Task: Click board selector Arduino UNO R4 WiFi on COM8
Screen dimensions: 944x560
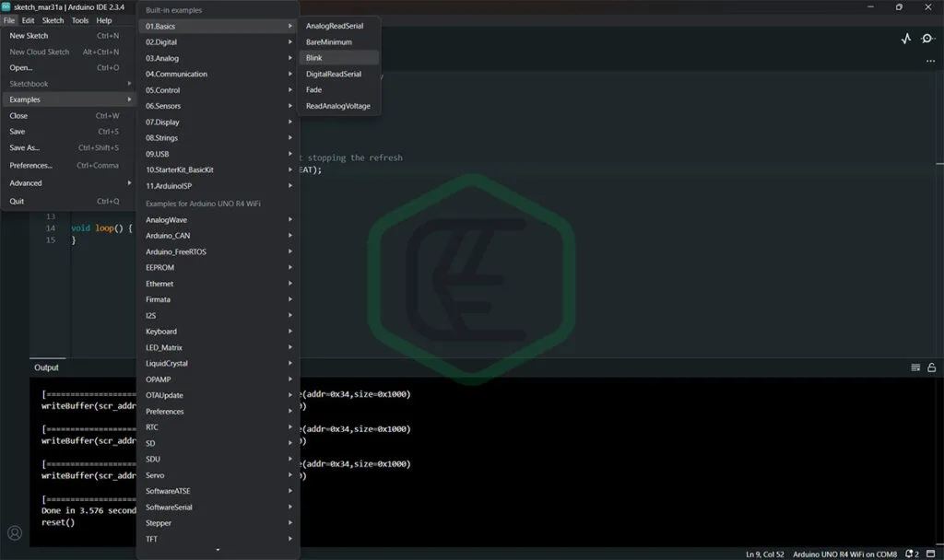Action: coord(844,554)
